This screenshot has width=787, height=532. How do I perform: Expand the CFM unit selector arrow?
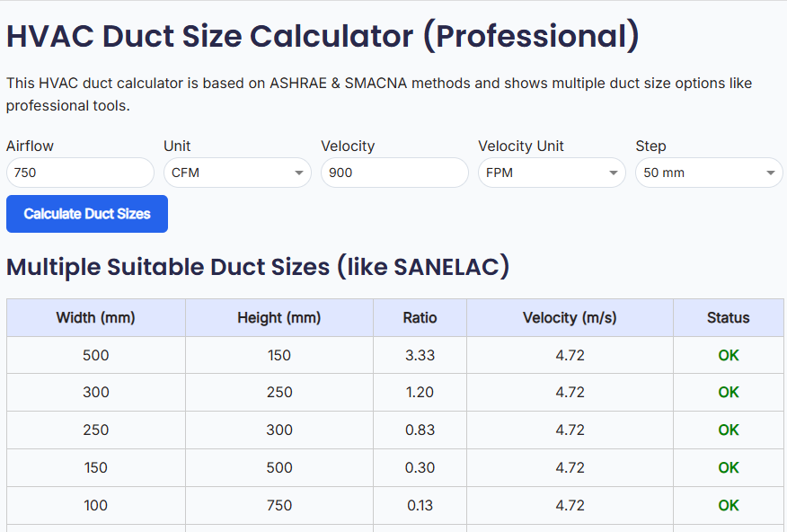click(x=299, y=173)
